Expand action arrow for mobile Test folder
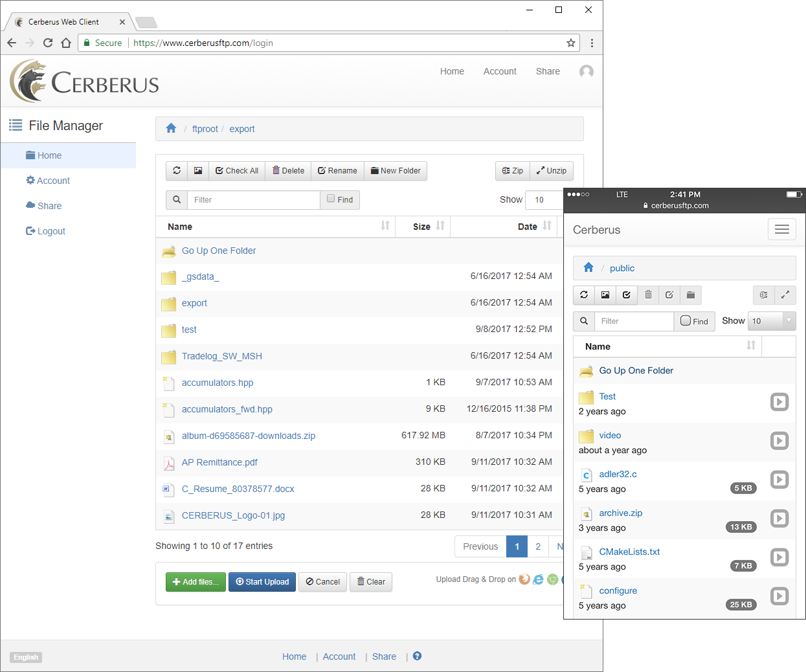 point(779,402)
